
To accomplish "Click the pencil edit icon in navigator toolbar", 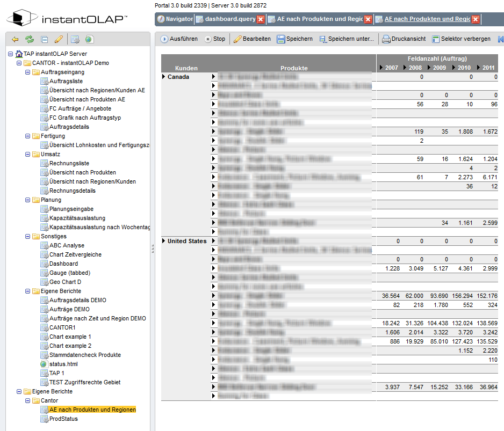I will 59,39.
